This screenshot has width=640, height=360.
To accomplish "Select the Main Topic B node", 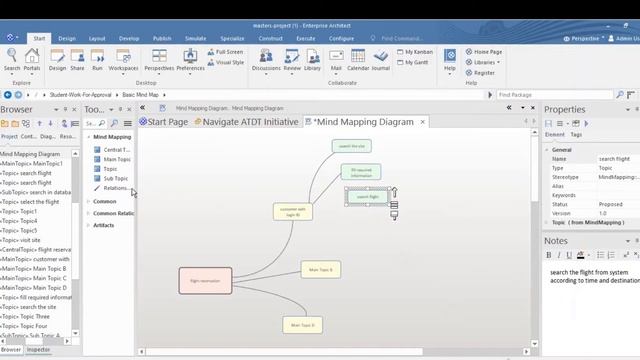I will point(321,270).
